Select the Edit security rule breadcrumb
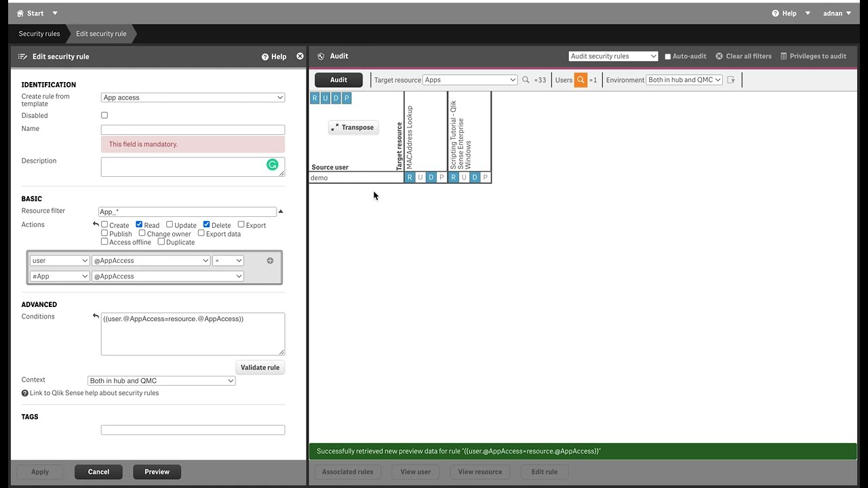 pos(101,34)
